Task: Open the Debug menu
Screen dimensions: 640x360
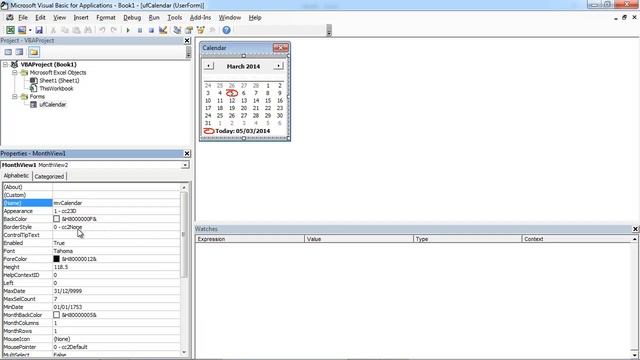Action: pos(132,18)
